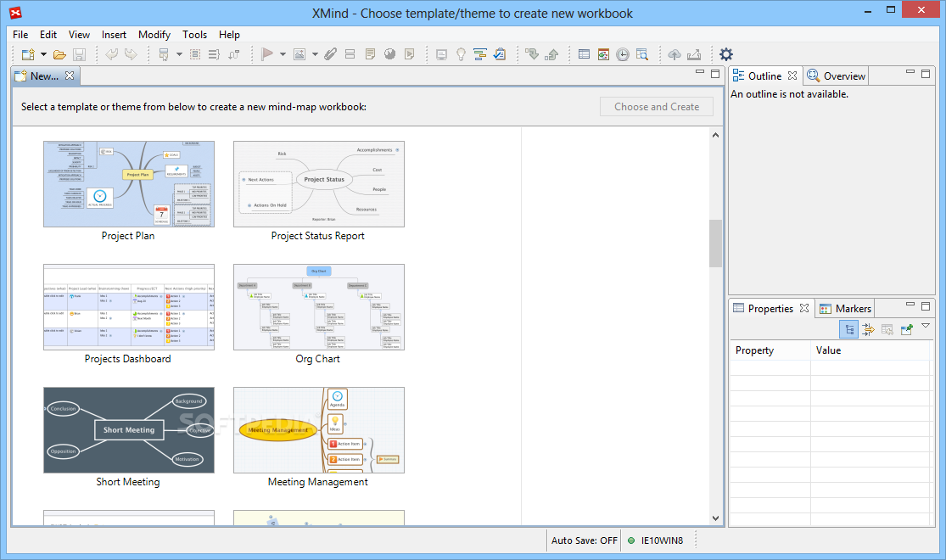Select the Project Status Report template

318,184
